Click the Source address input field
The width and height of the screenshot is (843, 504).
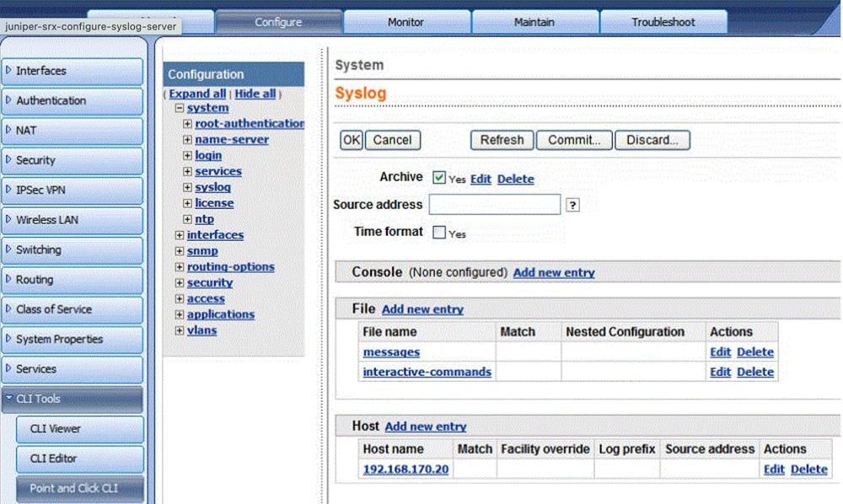click(494, 205)
